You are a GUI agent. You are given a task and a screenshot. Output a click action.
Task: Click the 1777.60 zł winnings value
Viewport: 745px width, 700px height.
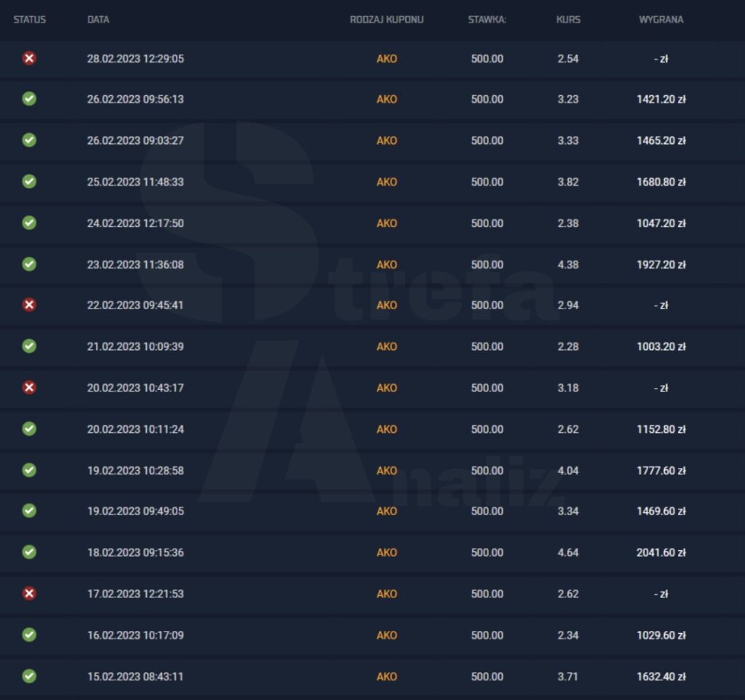pos(661,471)
